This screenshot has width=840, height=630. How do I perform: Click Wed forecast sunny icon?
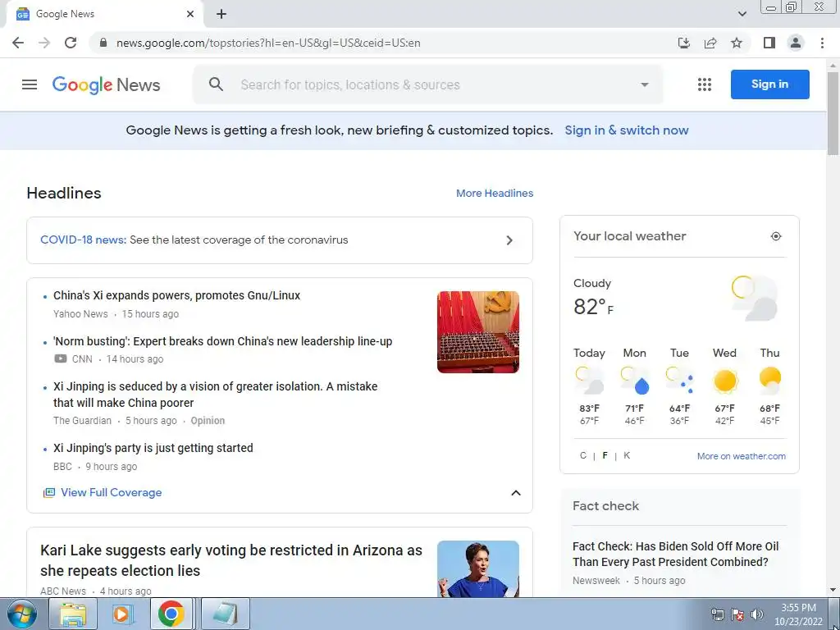point(725,381)
